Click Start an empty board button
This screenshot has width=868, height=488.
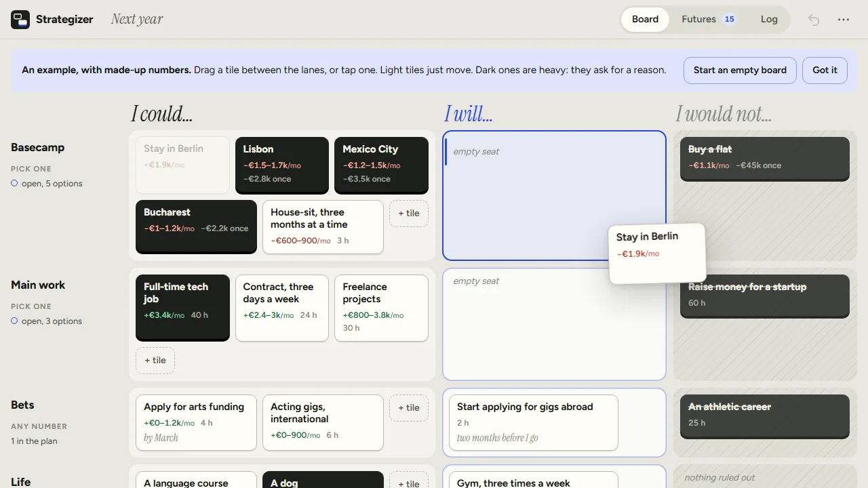point(740,70)
